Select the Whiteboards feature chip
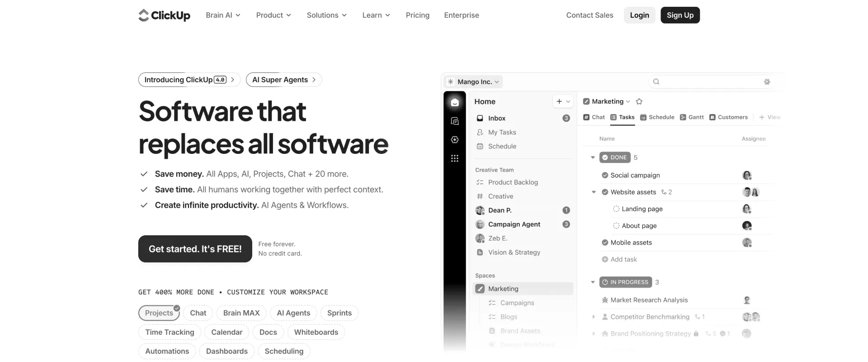Screen dimensions: 868x362 (316, 332)
